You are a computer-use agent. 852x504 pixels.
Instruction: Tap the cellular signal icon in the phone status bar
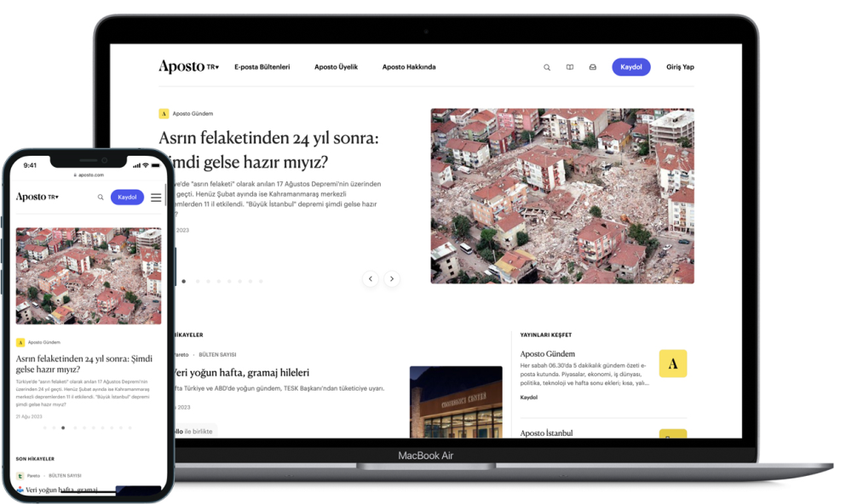136,165
